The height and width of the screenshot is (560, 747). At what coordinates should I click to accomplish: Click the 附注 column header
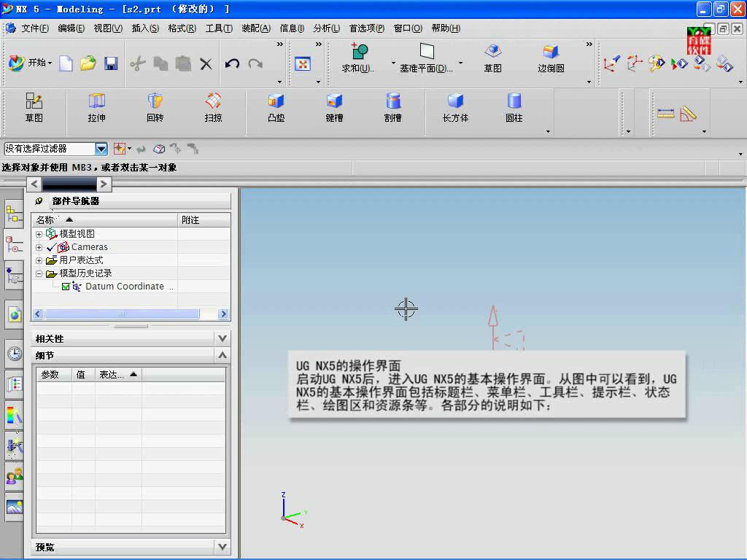pos(204,220)
